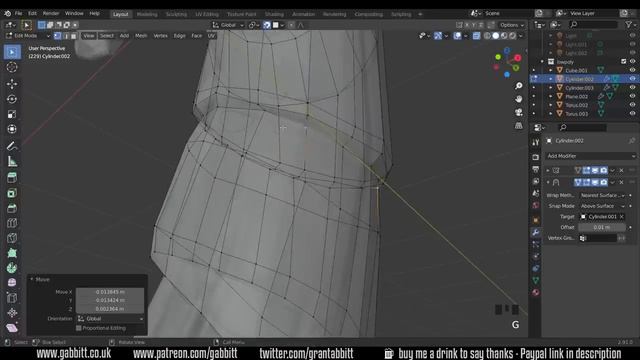Click the zoom view magnifier icon
Image resolution: width=640 pixels, height=360 pixels.
pyautogui.click(x=518, y=86)
